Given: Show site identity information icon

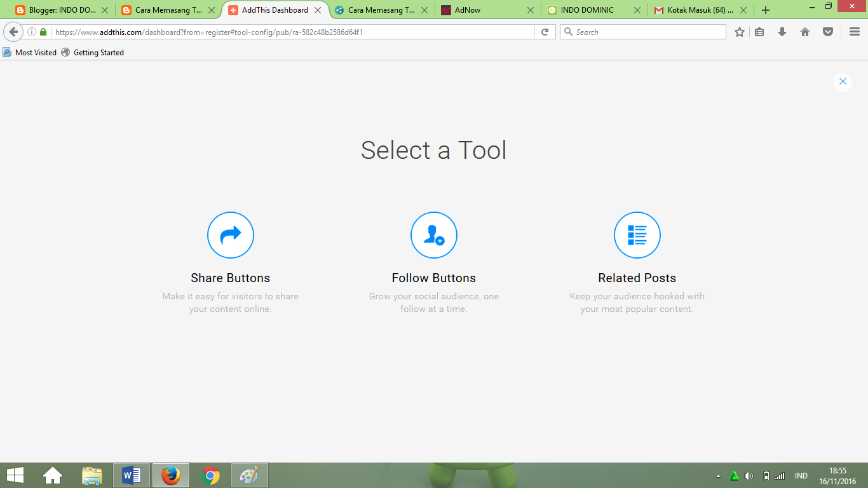Looking at the screenshot, I should 32,32.
